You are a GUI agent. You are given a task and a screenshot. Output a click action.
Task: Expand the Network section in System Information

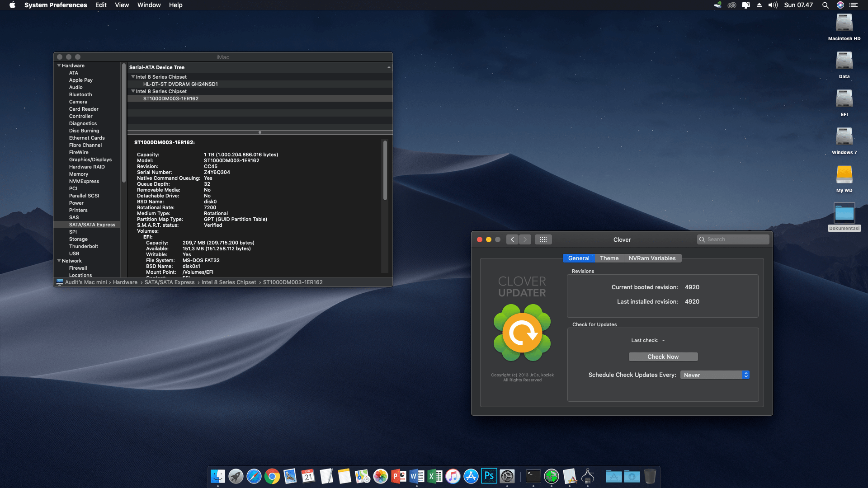click(x=59, y=261)
